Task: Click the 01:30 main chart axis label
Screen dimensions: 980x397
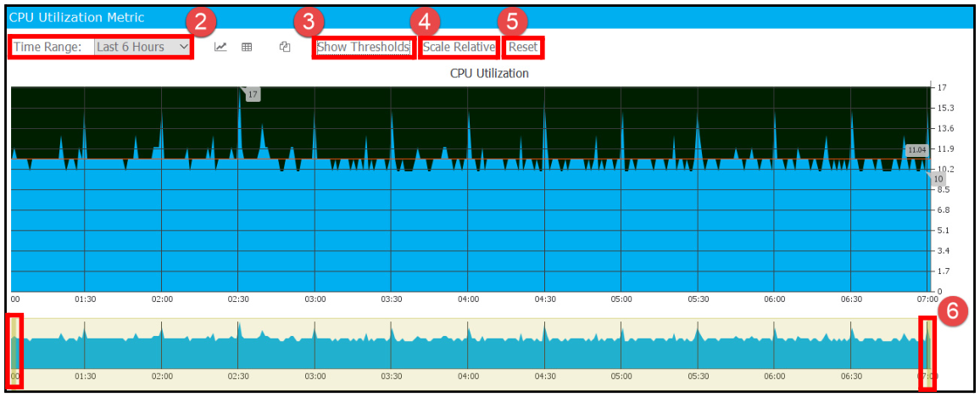Action: coord(85,299)
